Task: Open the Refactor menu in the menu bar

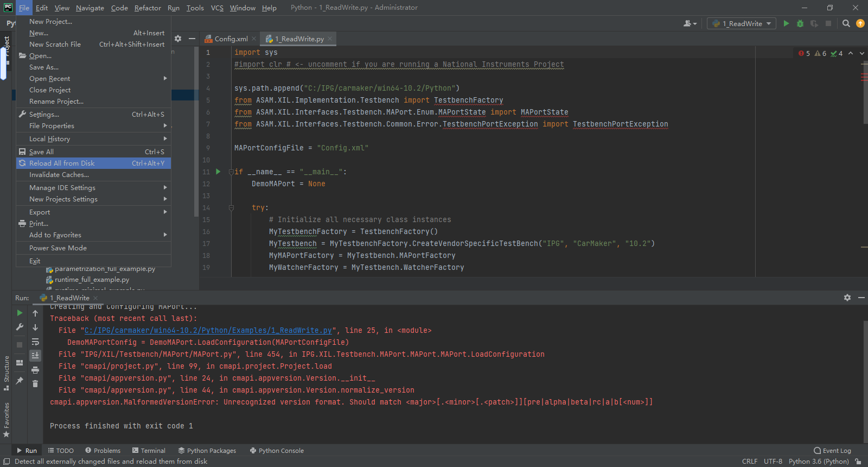Action: click(x=148, y=8)
